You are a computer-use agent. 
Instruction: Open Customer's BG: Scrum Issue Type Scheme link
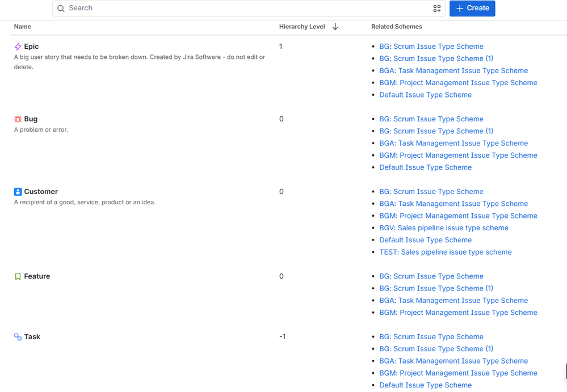coord(431,192)
